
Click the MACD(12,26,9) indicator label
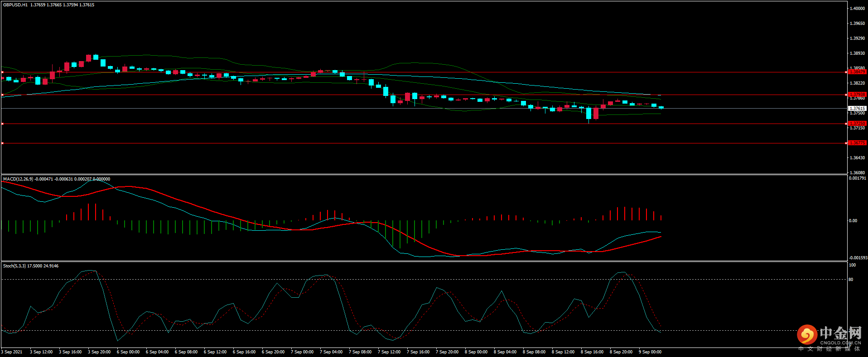point(18,179)
